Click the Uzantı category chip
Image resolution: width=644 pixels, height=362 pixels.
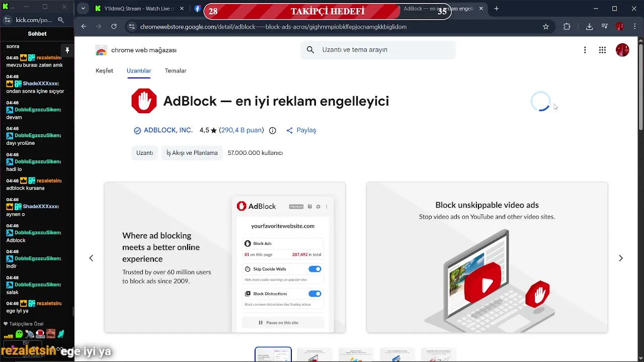point(144,153)
